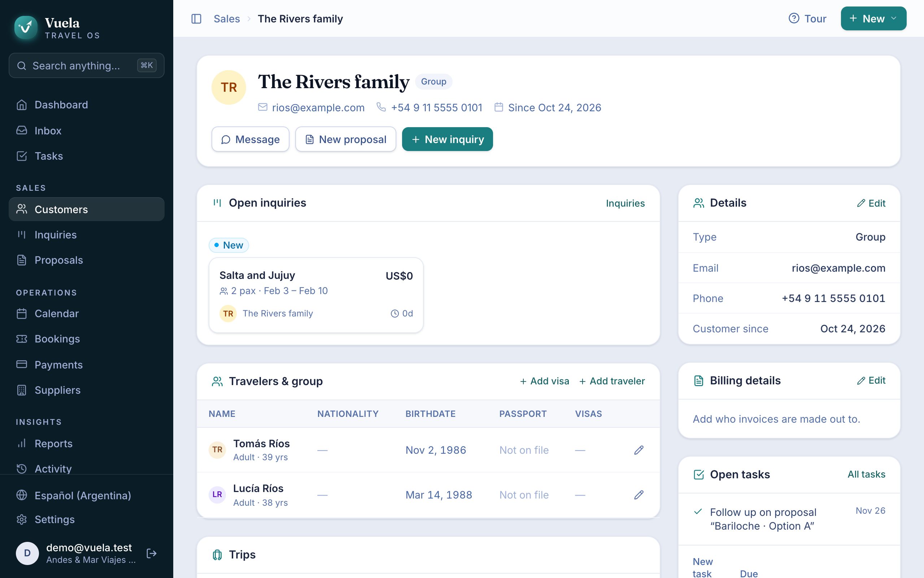
Task: Expand the New dropdown button
Action: pyautogui.click(x=873, y=19)
